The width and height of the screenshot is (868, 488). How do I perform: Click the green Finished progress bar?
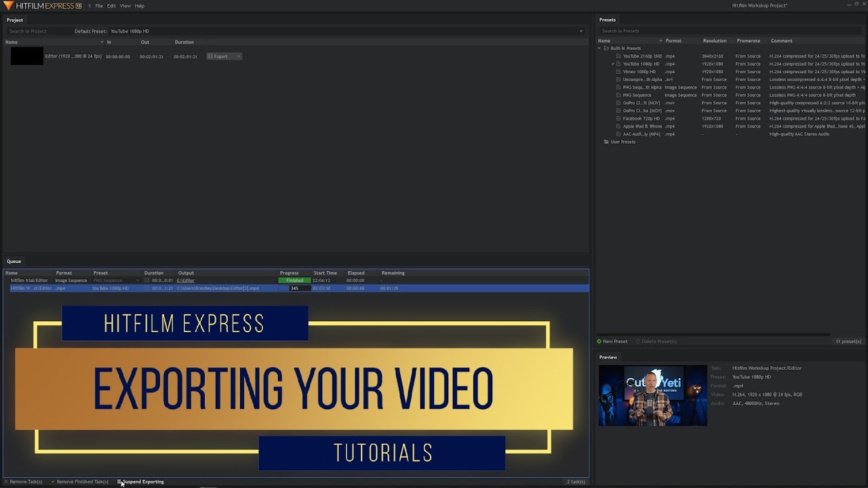[294, 281]
